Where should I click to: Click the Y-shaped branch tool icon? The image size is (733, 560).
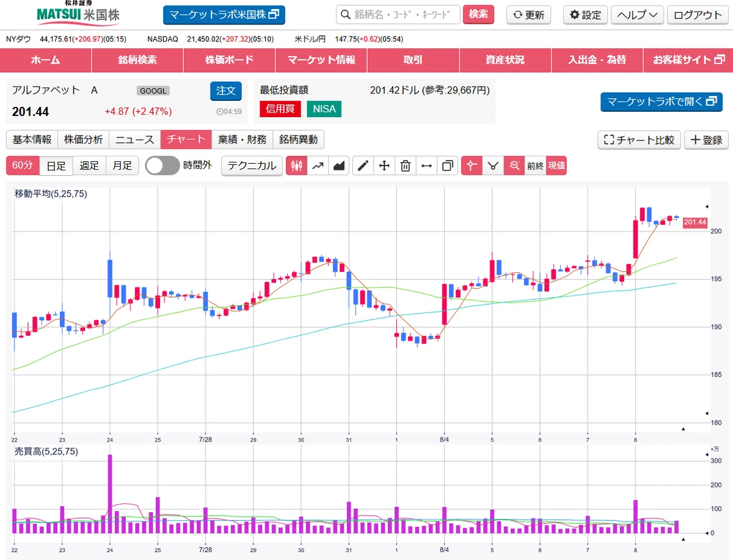(x=493, y=165)
